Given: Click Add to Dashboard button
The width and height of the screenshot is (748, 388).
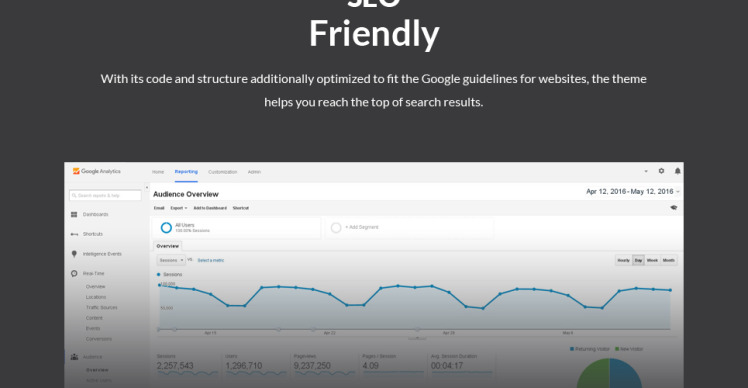Looking at the screenshot, I should point(210,208).
